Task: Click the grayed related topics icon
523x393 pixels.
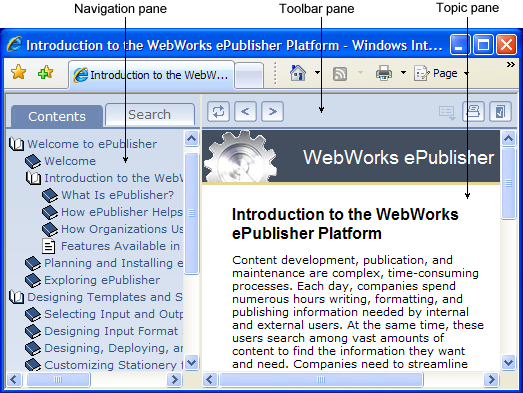Action: (x=447, y=113)
